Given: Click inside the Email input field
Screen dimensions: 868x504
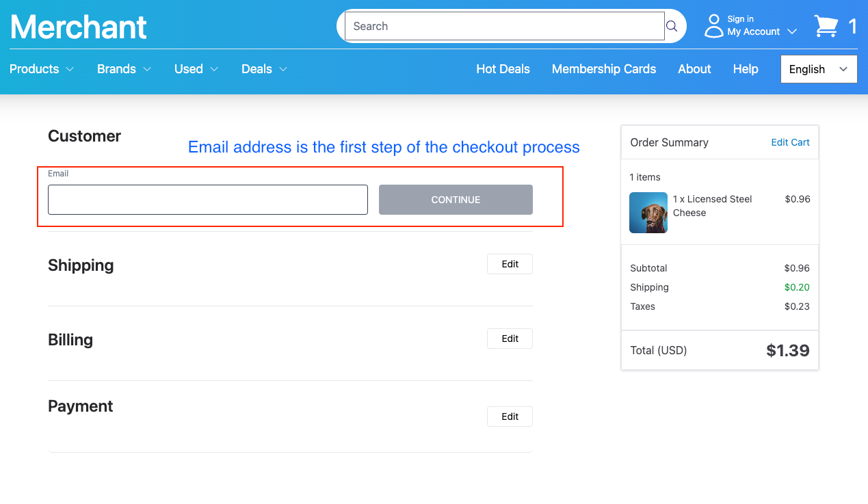Looking at the screenshot, I should (207, 200).
